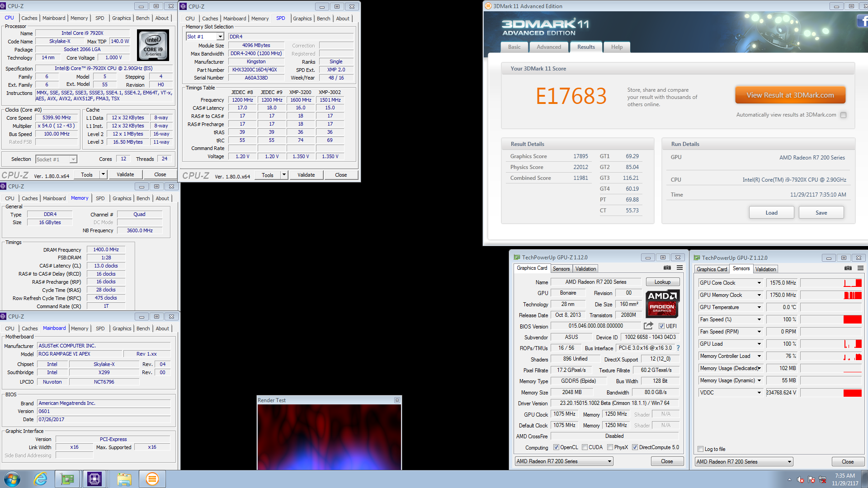868x488 pixels.
Task: Open the hamburger menu in GPU-Z Graphics Card window
Action: (679, 268)
